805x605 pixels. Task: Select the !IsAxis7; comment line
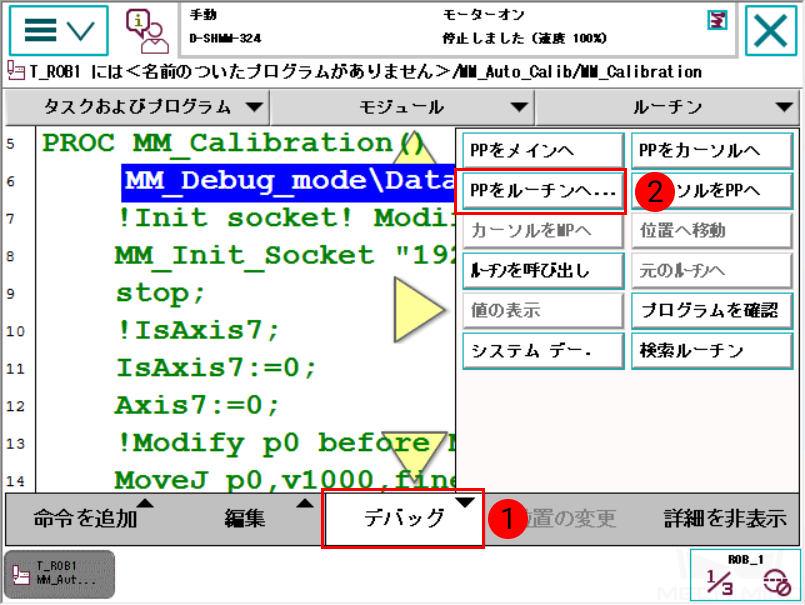[198, 330]
